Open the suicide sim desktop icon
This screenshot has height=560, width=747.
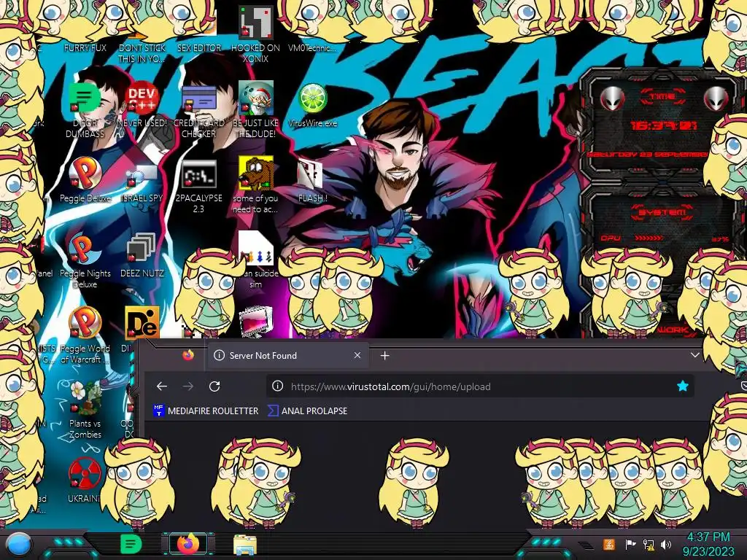256,249
